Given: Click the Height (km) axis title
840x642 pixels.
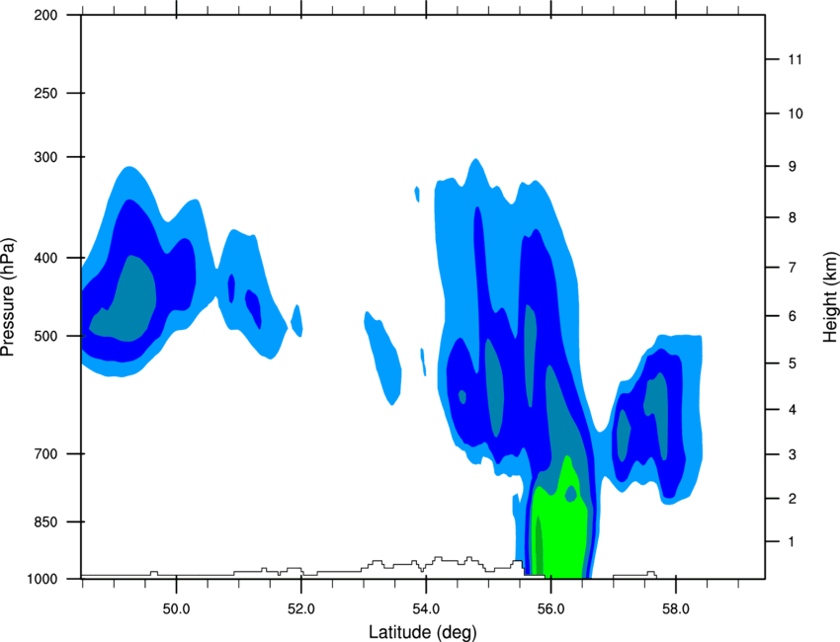Looking at the screenshot, I should [x=829, y=296].
